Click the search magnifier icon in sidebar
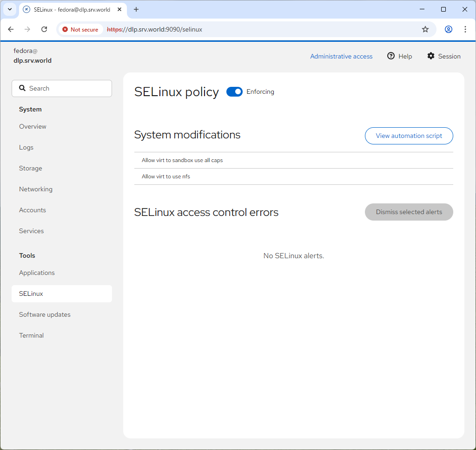Viewport: 476px width, 450px height. point(22,88)
